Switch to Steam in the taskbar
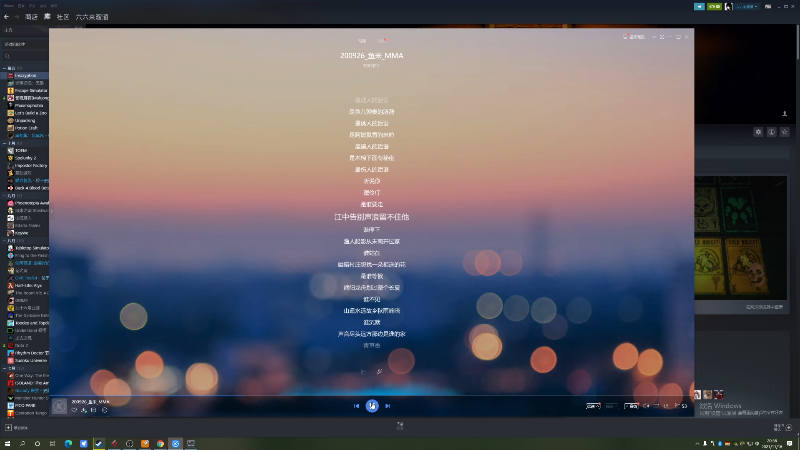 tap(99, 444)
